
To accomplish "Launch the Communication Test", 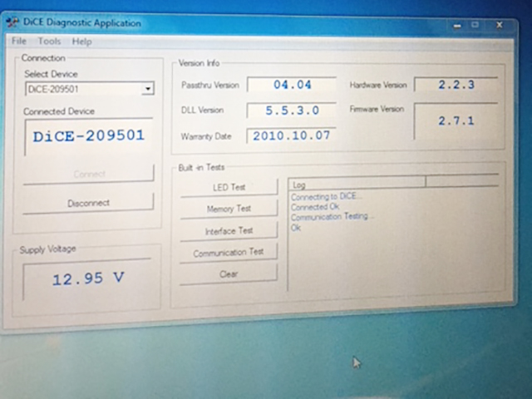I will 229,252.
